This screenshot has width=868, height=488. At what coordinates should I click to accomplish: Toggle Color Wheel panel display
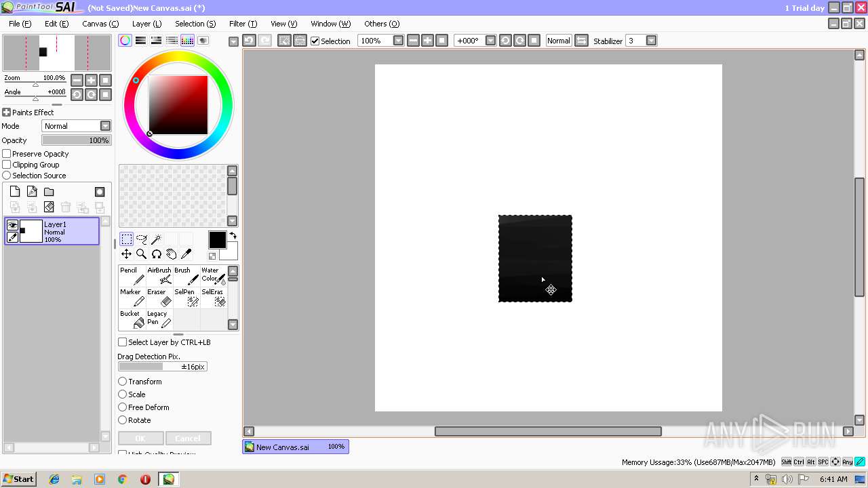coord(125,41)
